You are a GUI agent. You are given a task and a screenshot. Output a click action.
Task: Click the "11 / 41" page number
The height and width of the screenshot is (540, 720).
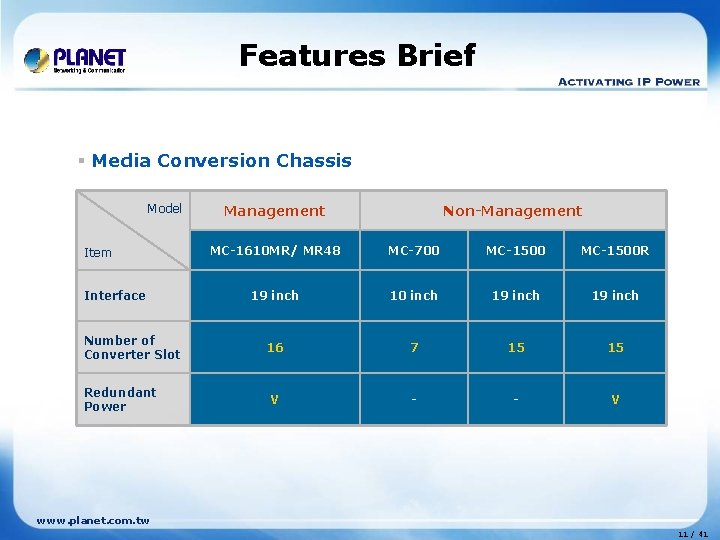tap(693, 534)
